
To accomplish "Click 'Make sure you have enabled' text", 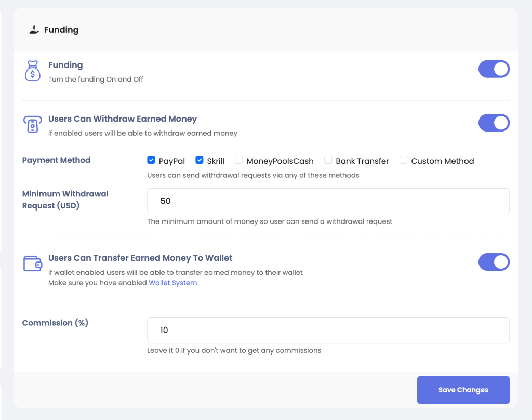I will [x=97, y=283].
